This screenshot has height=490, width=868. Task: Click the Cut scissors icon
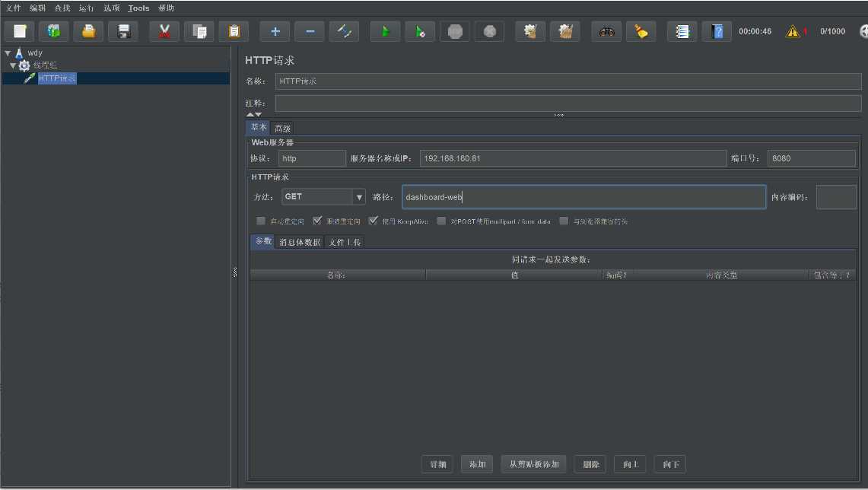point(164,31)
